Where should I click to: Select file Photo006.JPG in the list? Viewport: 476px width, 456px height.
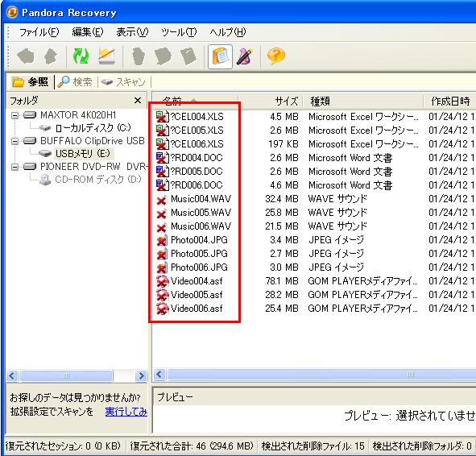coord(199,267)
